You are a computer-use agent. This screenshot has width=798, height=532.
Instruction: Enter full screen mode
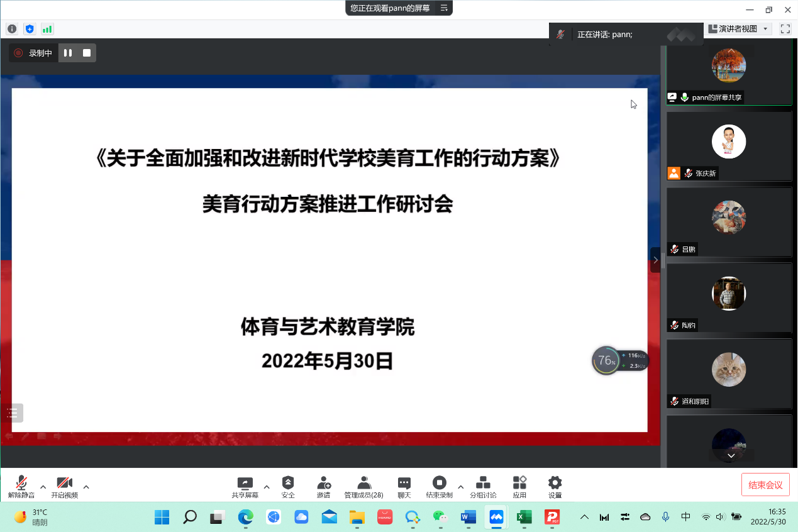[x=785, y=29]
